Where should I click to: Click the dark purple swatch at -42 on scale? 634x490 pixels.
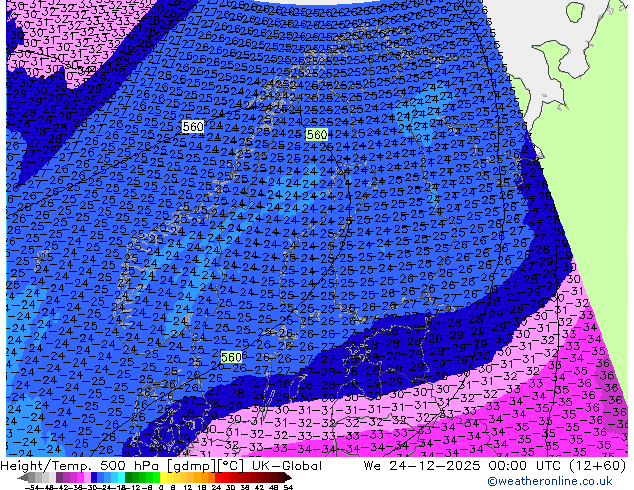59,478
